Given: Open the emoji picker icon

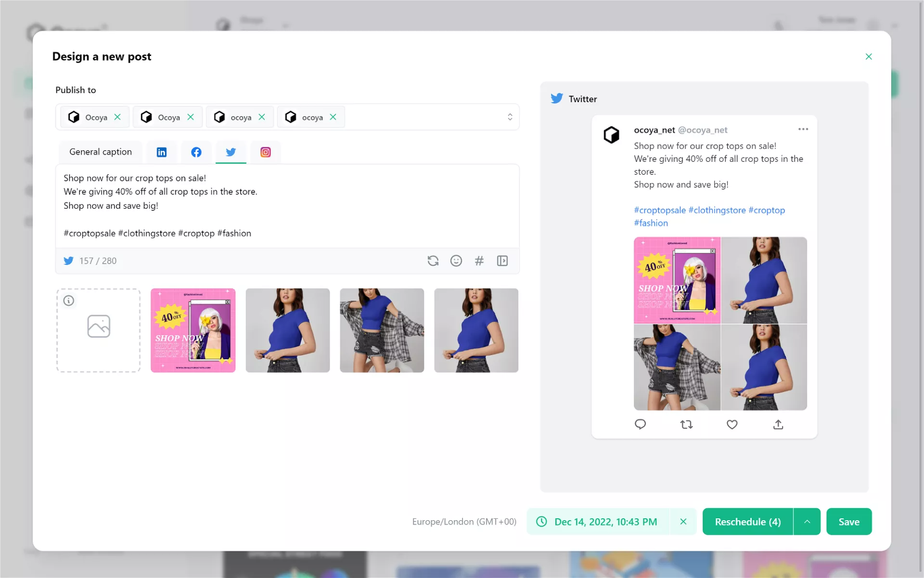Looking at the screenshot, I should point(456,261).
